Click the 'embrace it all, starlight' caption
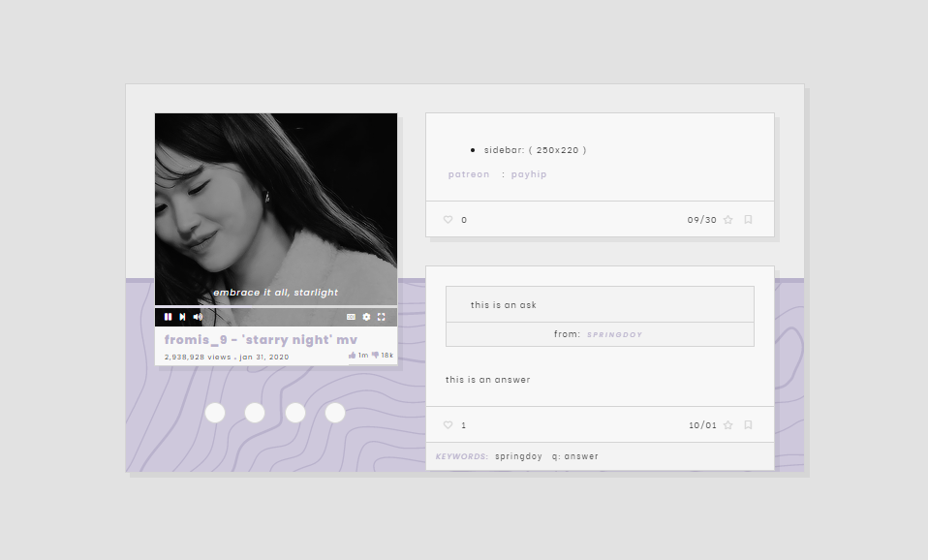Image resolution: width=928 pixels, height=560 pixels. [276, 293]
